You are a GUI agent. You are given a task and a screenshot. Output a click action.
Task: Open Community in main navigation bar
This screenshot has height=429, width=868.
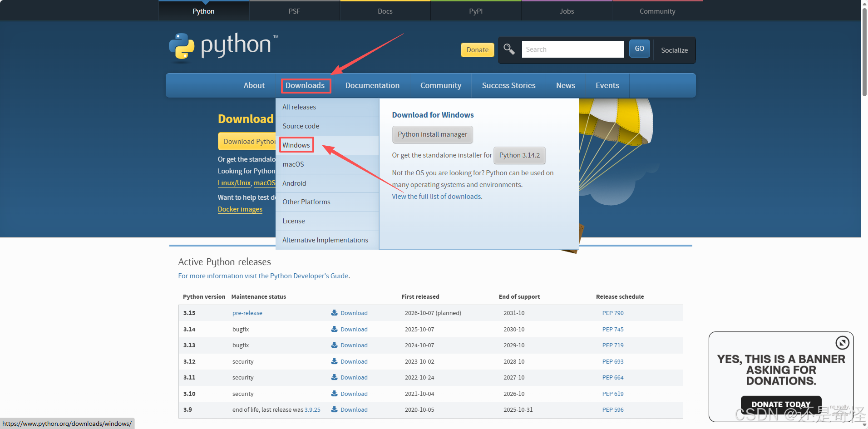click(440, 85)
